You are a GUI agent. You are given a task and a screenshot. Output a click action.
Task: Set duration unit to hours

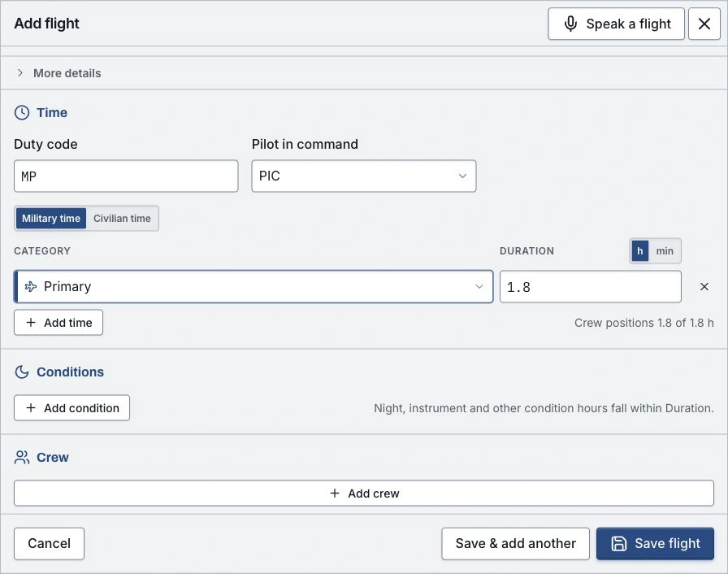pyautogui.click(x=639, y=250)
